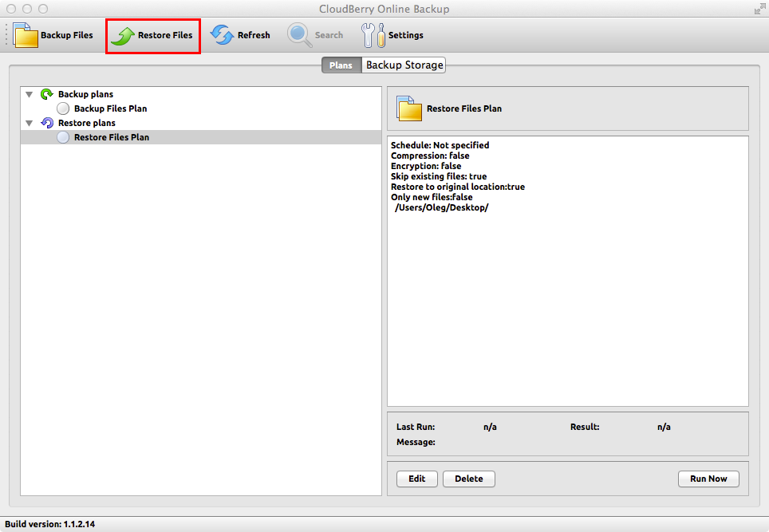Image resolution: width=769 pixels, height=532 pixels.
Task: Click the Search toolbar label
Action: tap(329, 35)
